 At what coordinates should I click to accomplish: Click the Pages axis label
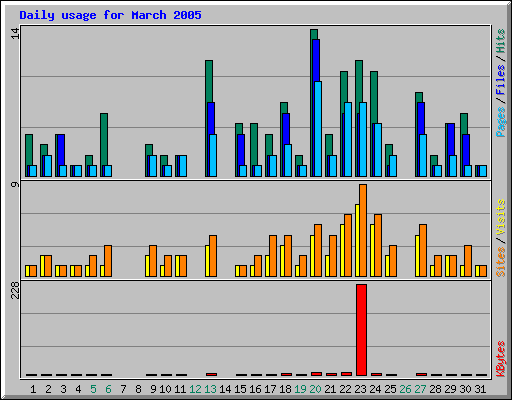point(500,122)
